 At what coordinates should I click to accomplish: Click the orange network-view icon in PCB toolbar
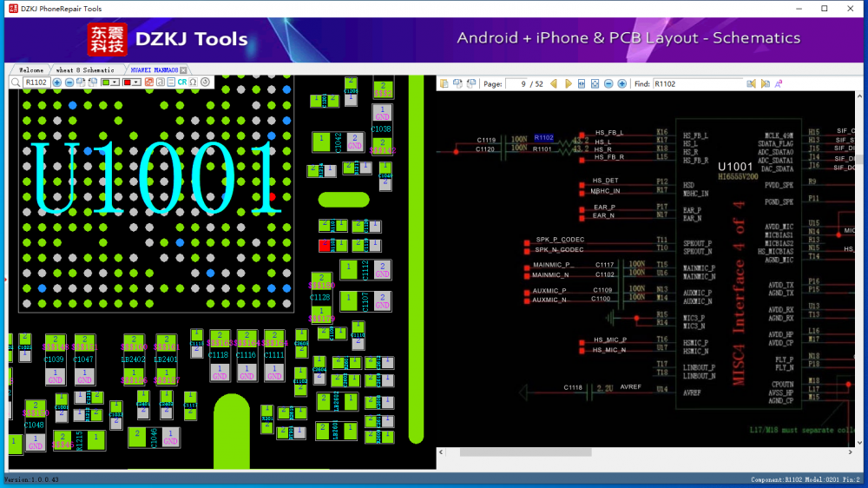click(149, 82)
